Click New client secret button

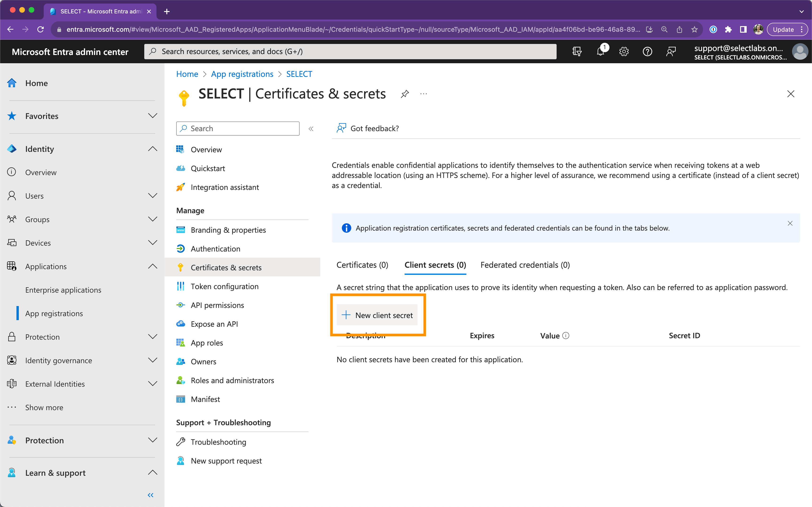377,315
